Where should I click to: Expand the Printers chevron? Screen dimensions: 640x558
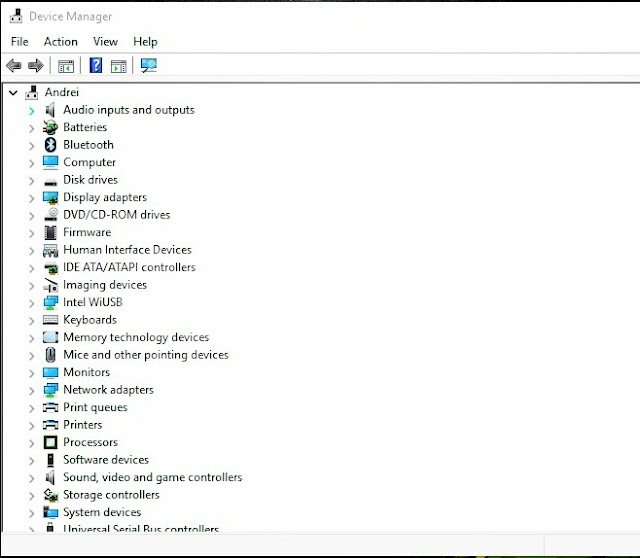pyautogui.click(x=31, y=426)
